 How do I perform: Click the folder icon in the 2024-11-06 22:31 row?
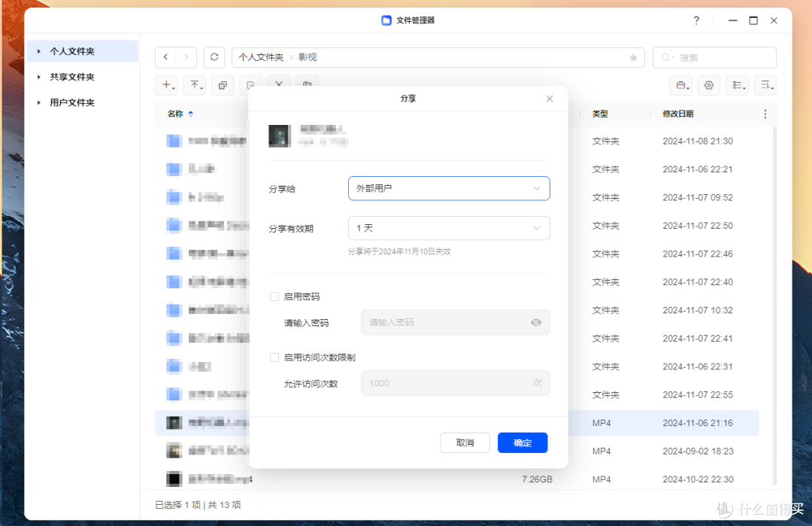(x=174, y=366)
